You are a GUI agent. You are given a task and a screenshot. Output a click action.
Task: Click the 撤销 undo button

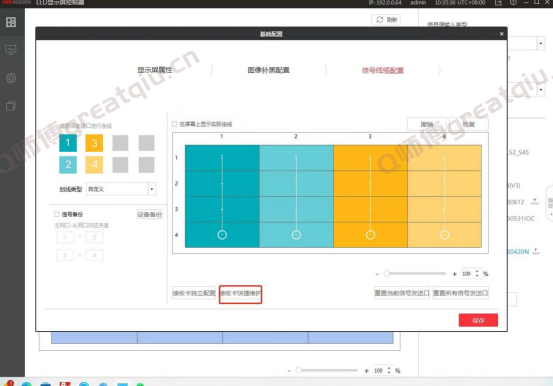(x=427, y=124)
